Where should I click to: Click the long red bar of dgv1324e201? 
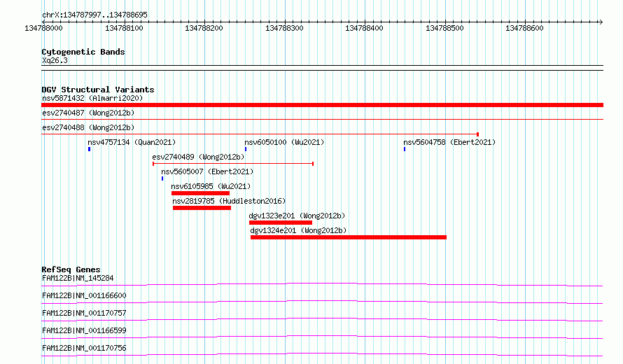(349, 237)
